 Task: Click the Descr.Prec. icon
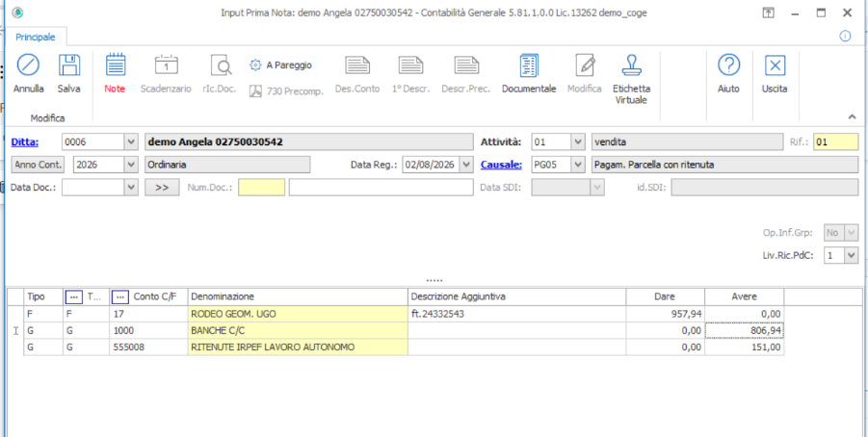tap(466, 65)
